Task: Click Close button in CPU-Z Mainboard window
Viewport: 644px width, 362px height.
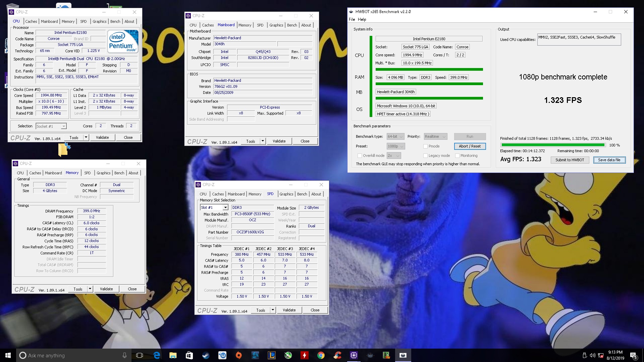Action: 305,141
